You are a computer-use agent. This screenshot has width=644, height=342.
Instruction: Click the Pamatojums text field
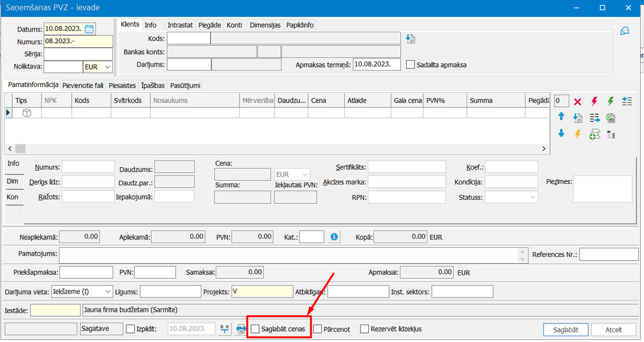point(289,255)
